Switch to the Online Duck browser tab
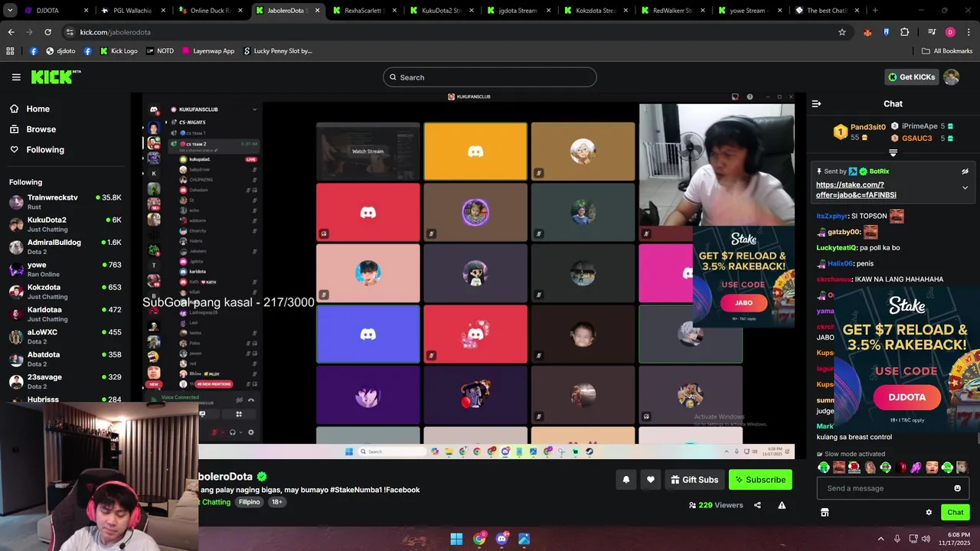The height and width of the screenshot is (551, 980). point(210,11)
